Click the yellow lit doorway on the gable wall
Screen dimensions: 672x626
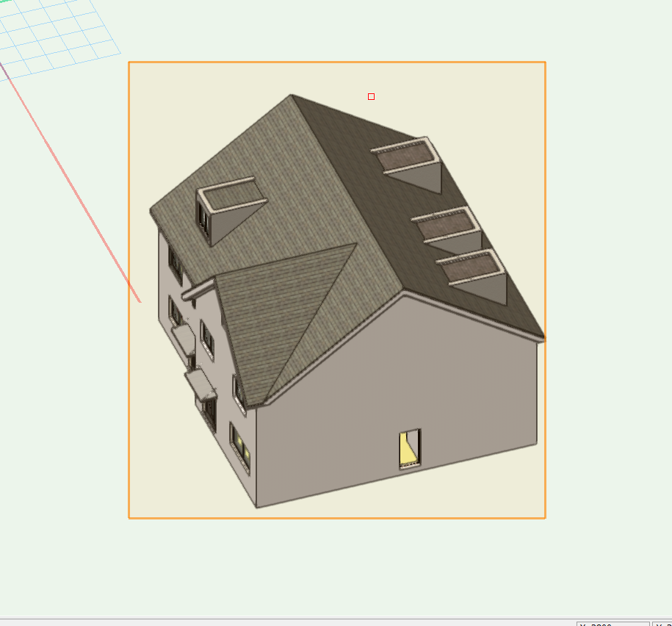pos(408,448)
